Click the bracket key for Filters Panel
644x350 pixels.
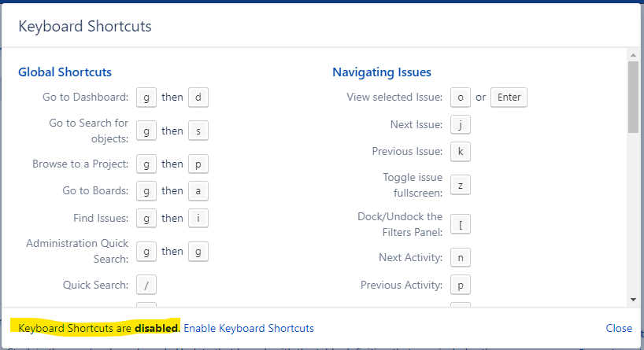coord(461,224)
